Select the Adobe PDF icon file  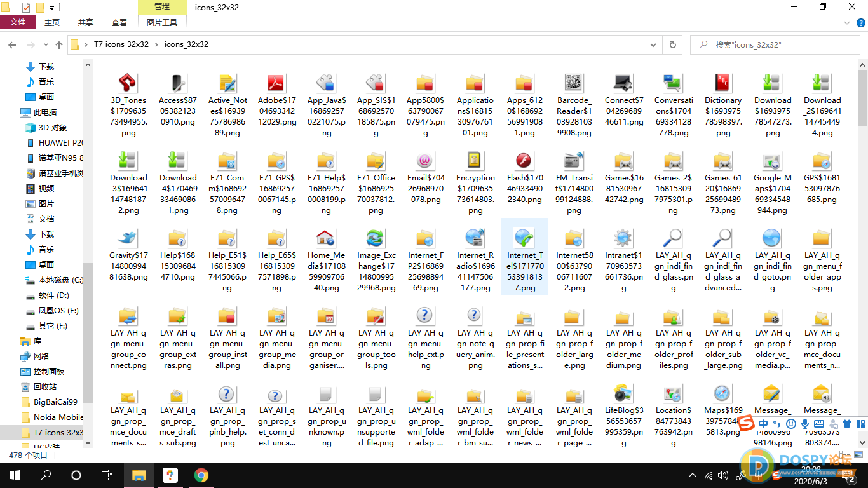point(277,100)
